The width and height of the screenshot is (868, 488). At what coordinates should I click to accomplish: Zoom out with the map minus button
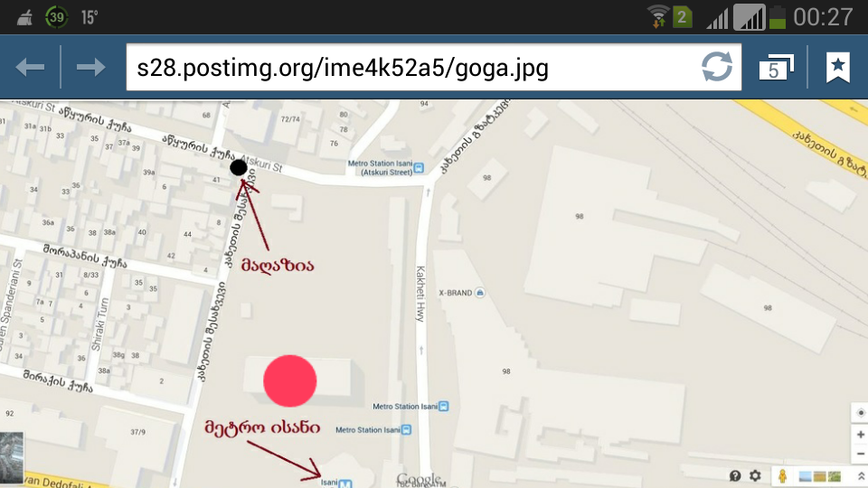(x=860, y=454)
